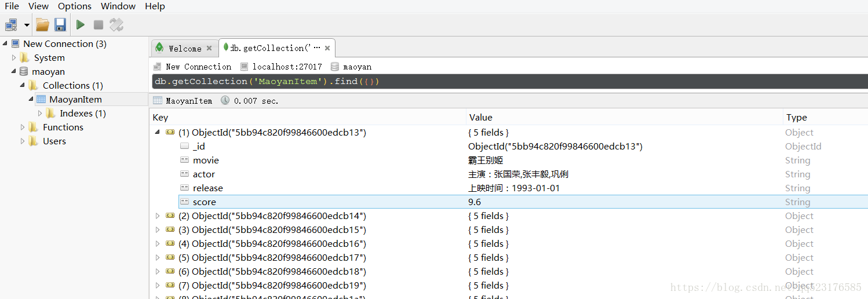Click the Value column header
Viewport: 868px width, 299px height.
pos(481,118)
